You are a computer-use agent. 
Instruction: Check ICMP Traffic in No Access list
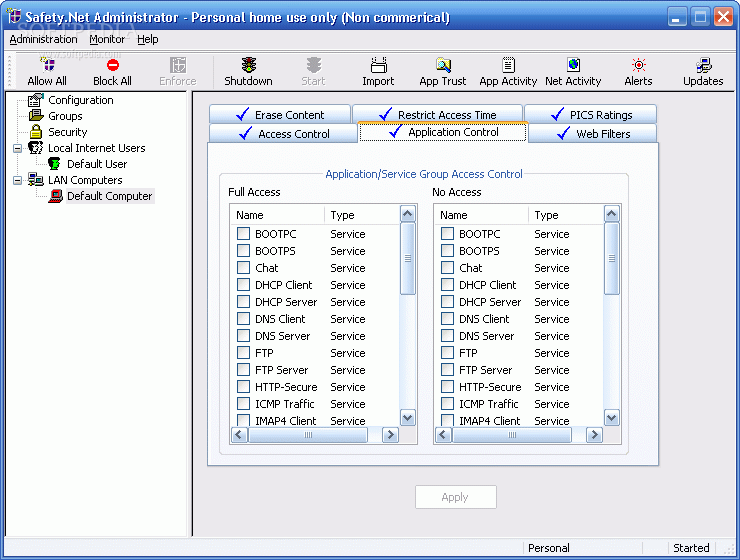click(447, 403)
